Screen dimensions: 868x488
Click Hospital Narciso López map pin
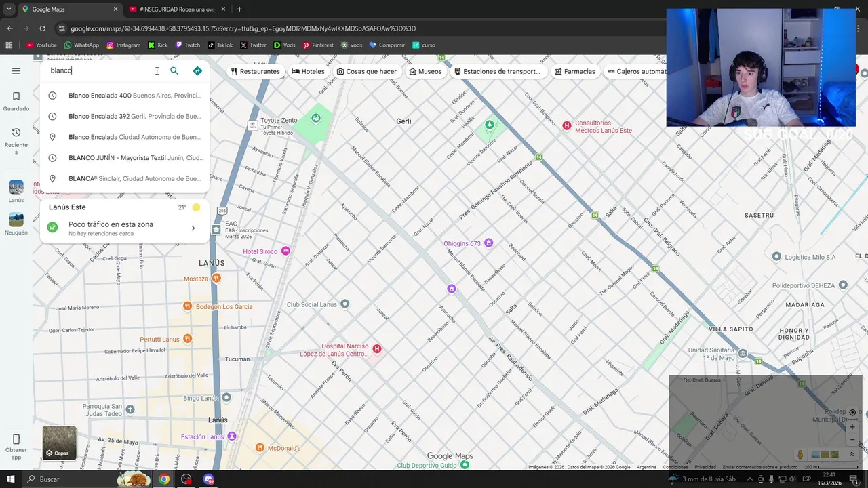coord(377,349)
